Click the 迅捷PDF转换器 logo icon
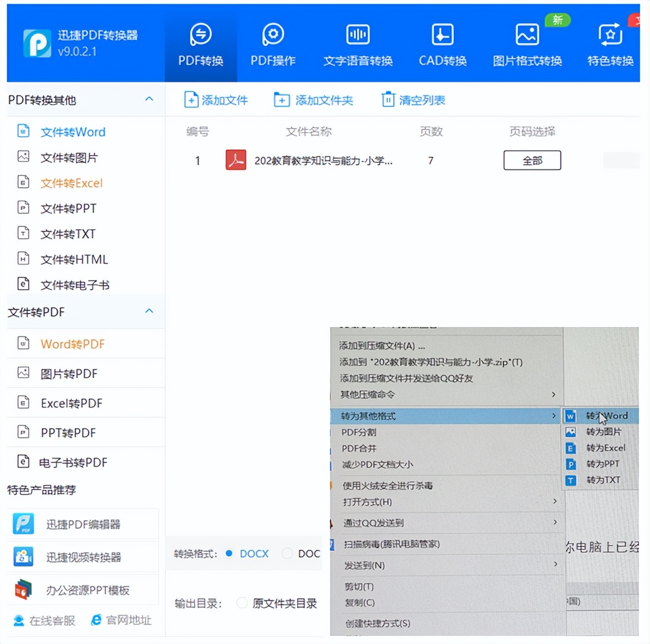 point(37,43)
